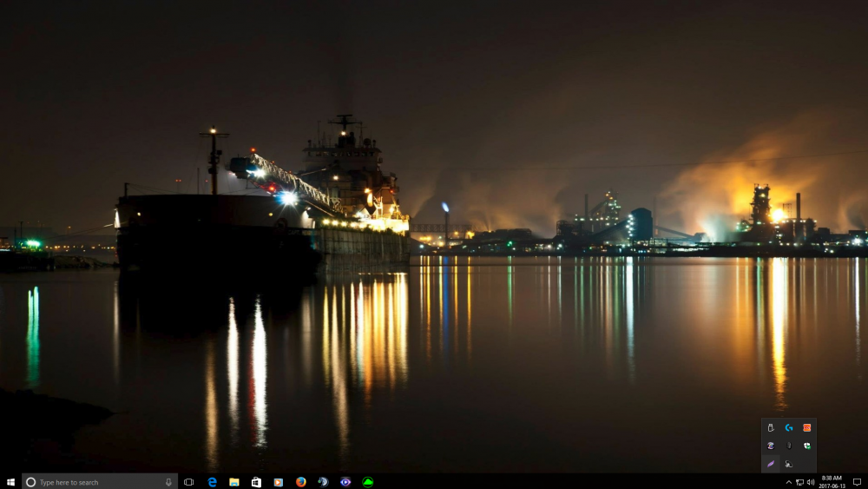Open the Windows Start menu
The height and width of the screenshot is (489, 868).
tap(10, 482)
